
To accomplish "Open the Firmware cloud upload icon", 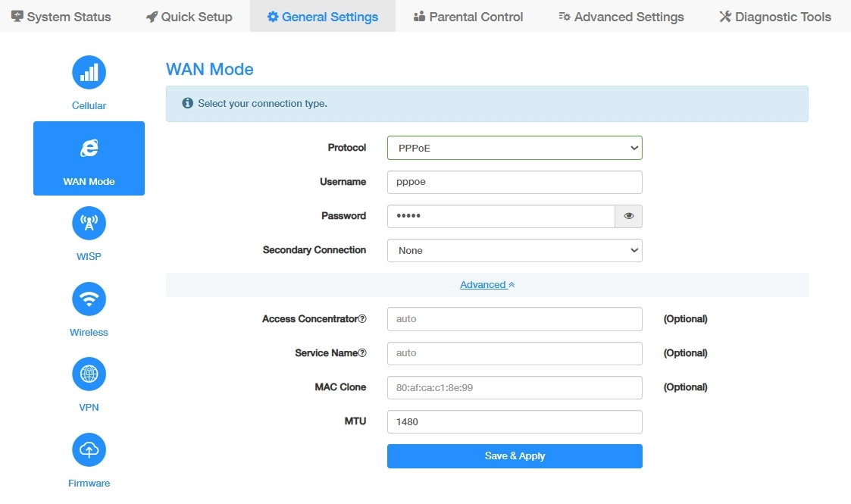I will pyautogui.click(x=89, y=449).
